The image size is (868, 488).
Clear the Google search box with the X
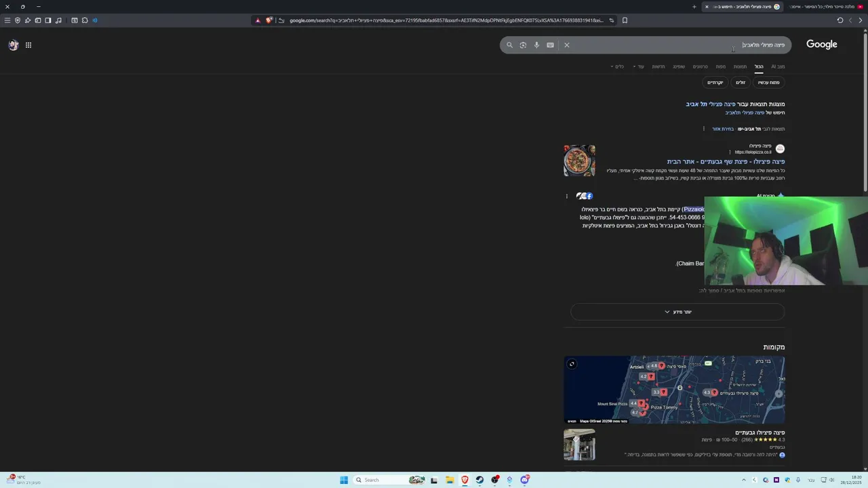(x=567, y=45)
